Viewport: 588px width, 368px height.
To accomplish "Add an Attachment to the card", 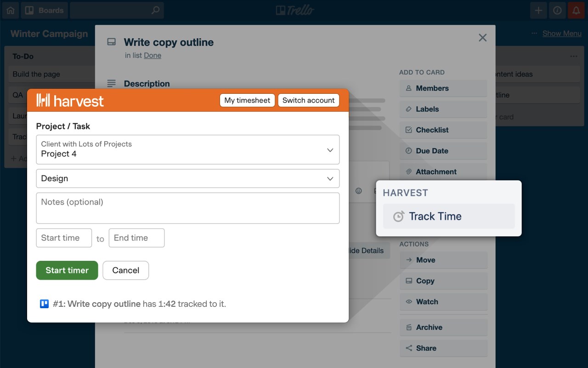I will [x=443, y=172].
